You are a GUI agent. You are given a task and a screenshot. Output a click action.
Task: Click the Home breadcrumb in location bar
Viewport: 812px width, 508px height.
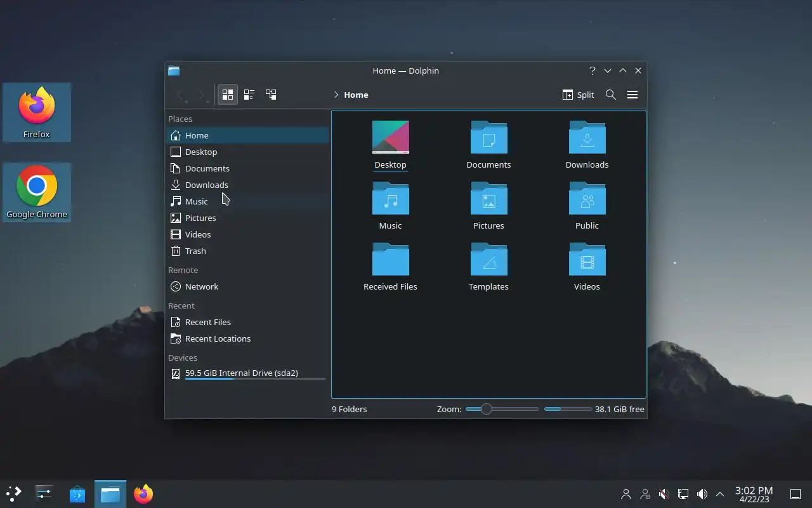pyautogui.click(x=356, y=95)
